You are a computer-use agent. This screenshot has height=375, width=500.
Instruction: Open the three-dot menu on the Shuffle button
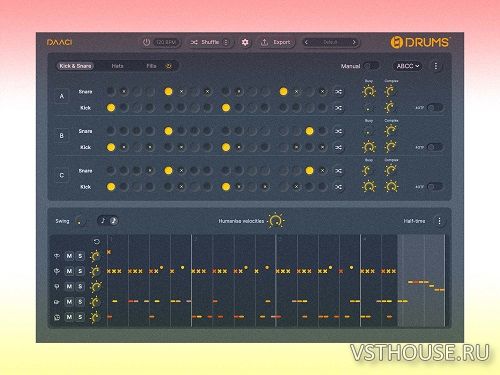pyautogui.click(x=226, y=42)
